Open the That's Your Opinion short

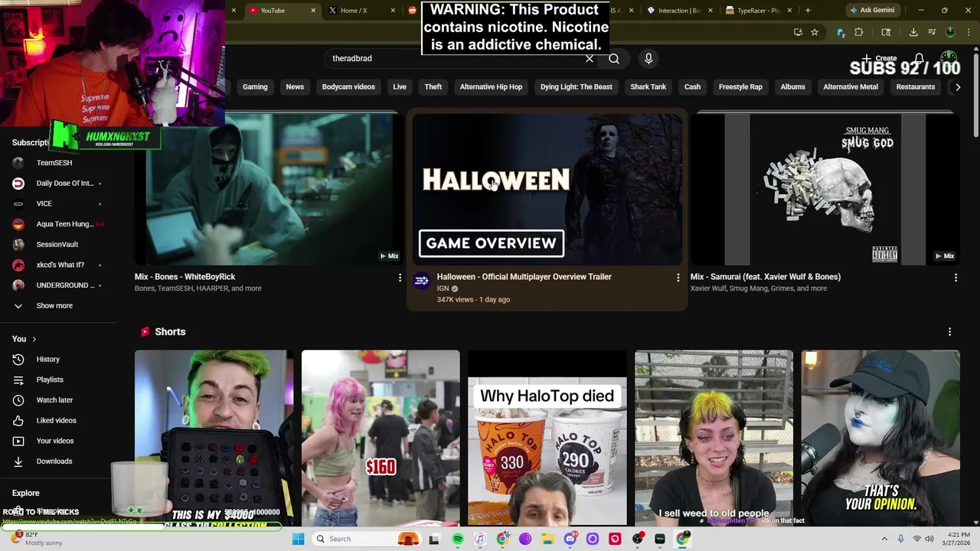[x=880, y=438]
